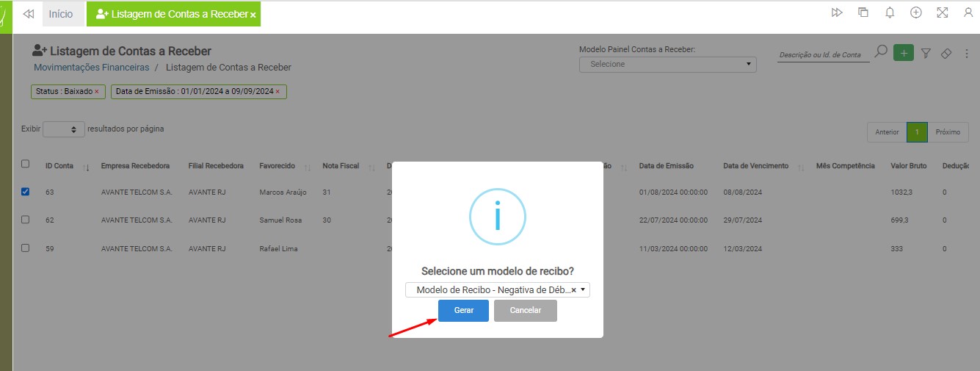Click the magnifying glass search icon
This screenshot has height=371, width=980.
881,52
